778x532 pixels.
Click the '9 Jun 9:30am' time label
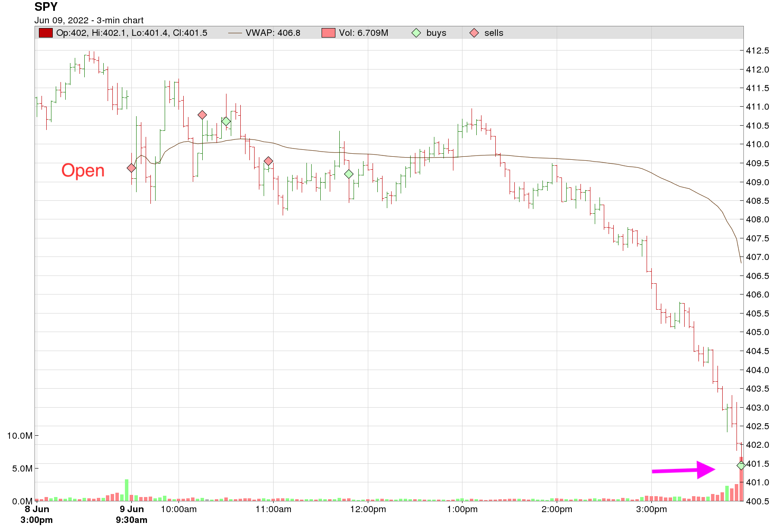[131, 515]
